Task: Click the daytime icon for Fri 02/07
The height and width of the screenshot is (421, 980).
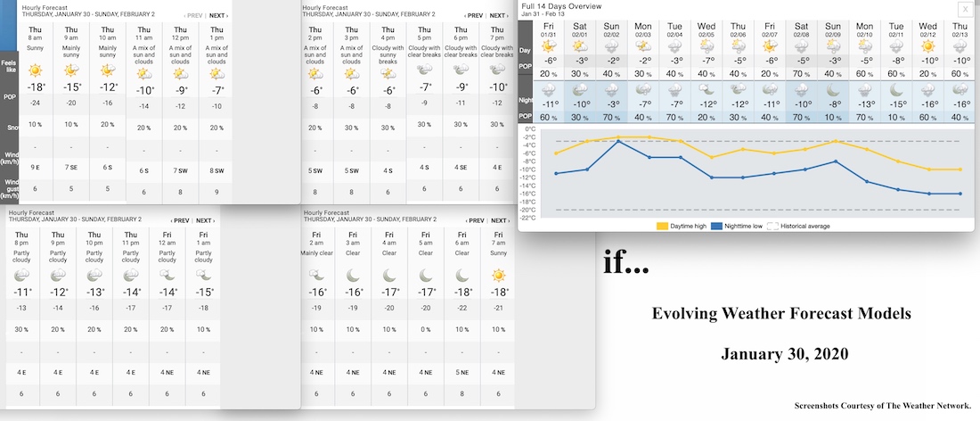Action: pos(770,45)
